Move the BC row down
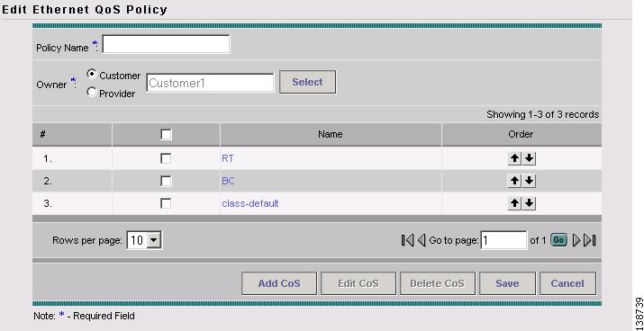 pos(530,181)
